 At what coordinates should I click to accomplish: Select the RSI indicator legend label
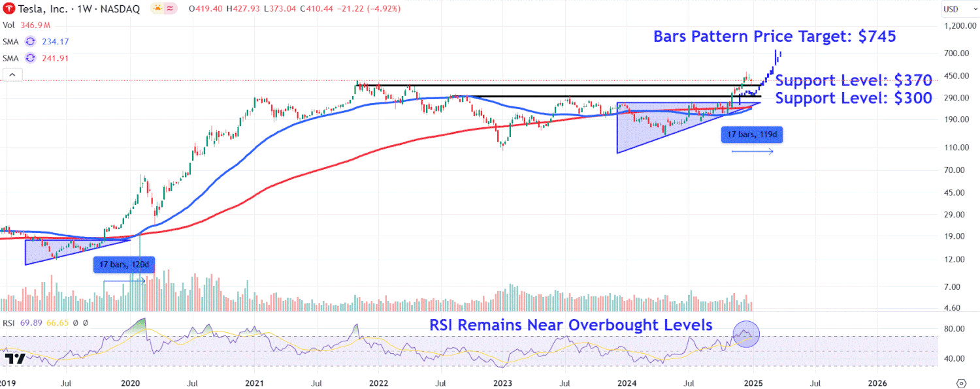point(10,322)
